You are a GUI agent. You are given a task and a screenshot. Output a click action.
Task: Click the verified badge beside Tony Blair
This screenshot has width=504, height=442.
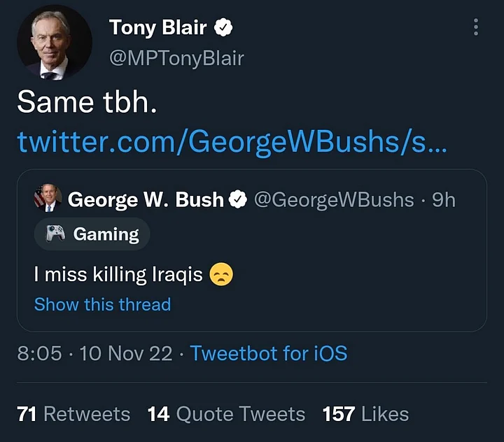(x=223, y=28)
